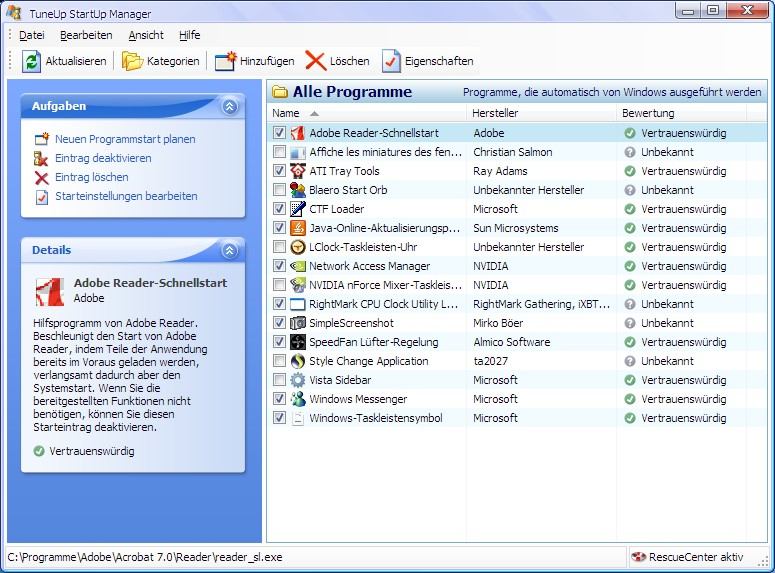Enable the Affiche les miniatures checkbox
The width and height of the screenshot is (775, 573).
[279, 151]
